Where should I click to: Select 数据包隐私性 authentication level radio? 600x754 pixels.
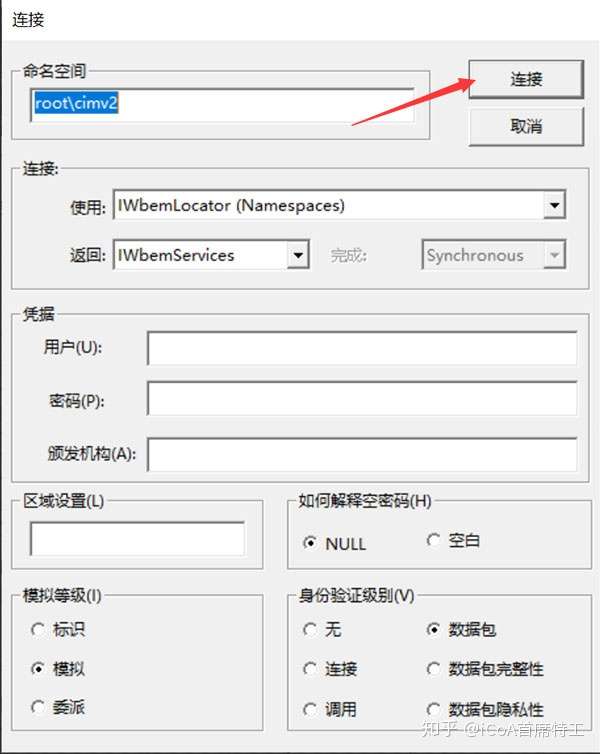[x=433, y=709]
